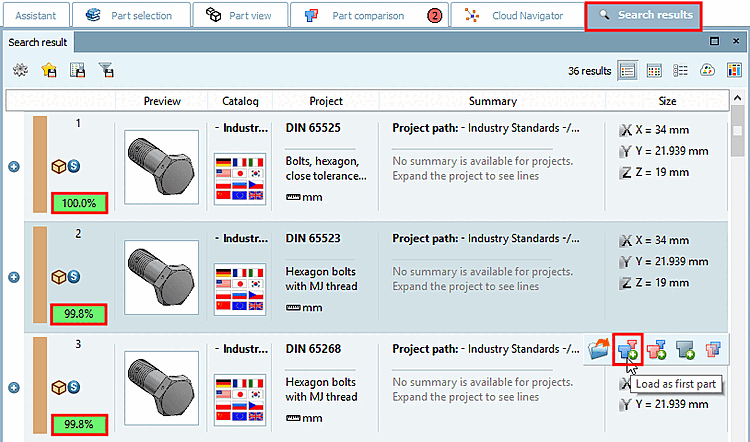Click the star favorites save icon
750x442 pixels.
[48, 70]
